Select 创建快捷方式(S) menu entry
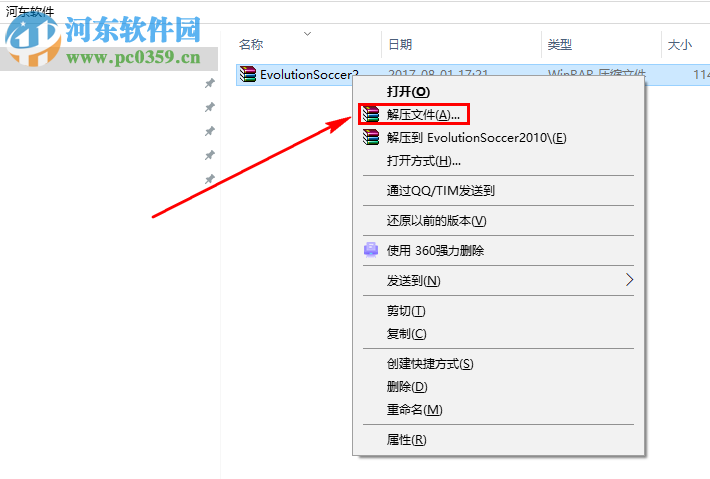Viewport: 710px width, 479px height. tap(498, 364)
